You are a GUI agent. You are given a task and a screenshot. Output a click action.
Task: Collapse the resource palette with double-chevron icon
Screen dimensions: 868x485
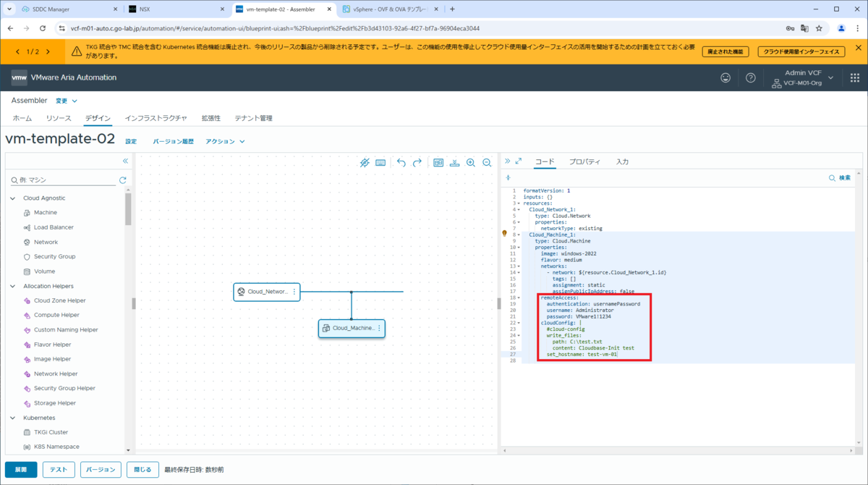click(x=125, y=161)
